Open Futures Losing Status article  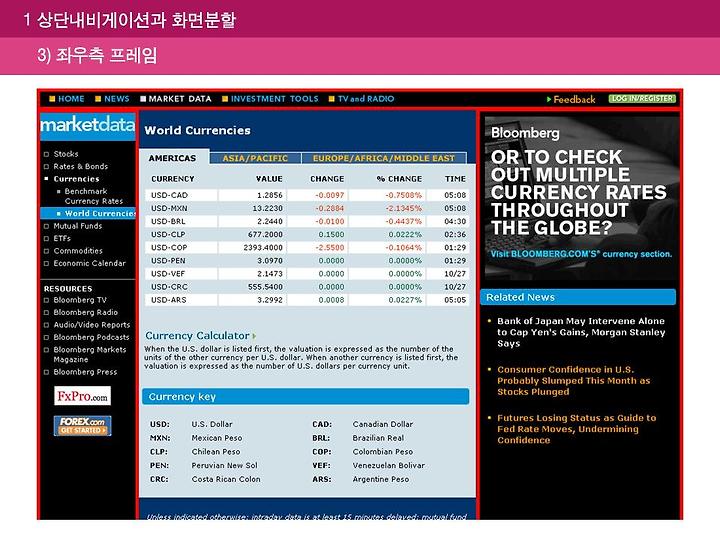pyautogui.click(x=577, y=429)
